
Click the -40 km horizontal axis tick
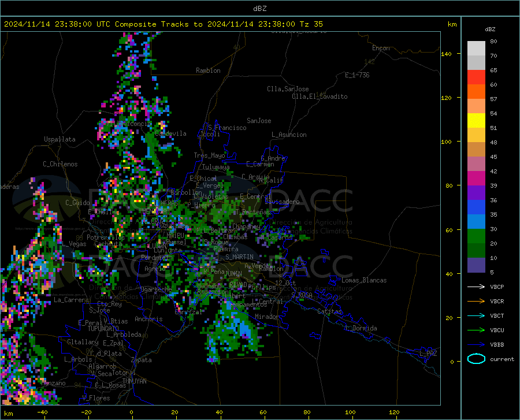point(42,412)
